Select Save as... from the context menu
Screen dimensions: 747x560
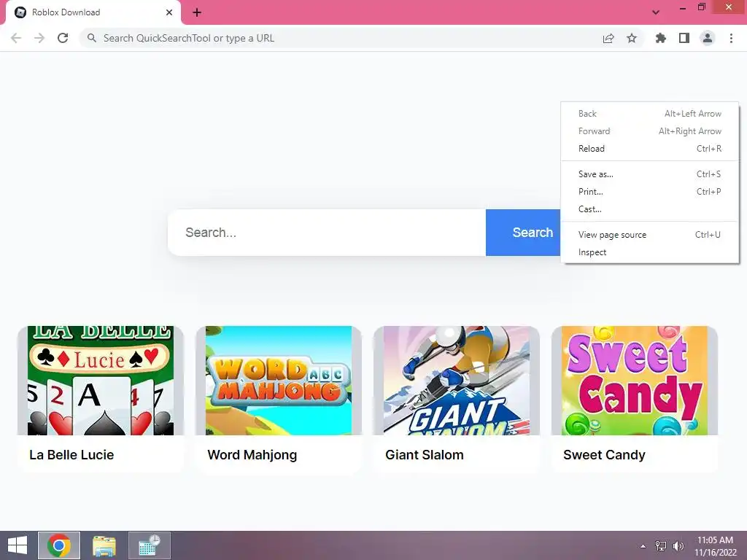(x=650, y=174)
